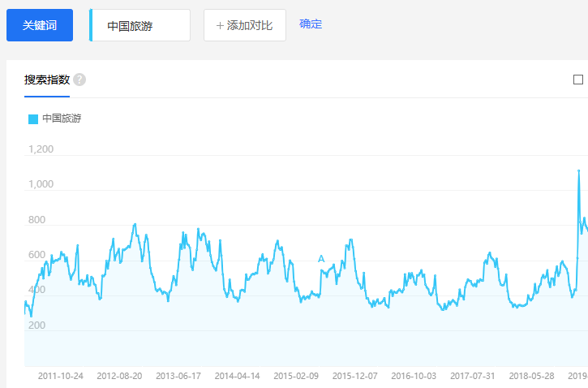Tick the checkbox at the chart header right
Viewport: 588px width, 388px height.
pyautogui.click(x=578, y=80)
